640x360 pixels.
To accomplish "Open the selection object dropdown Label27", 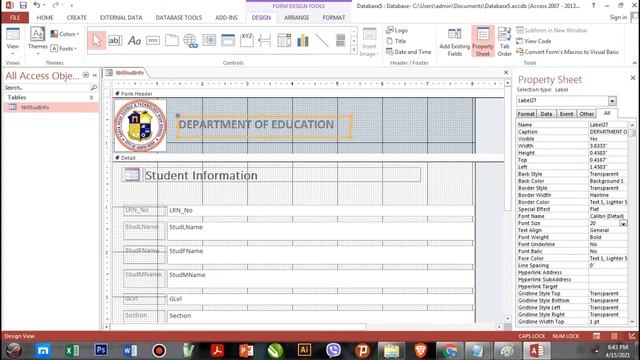I will pyautogui.click(x=612, y=101).
